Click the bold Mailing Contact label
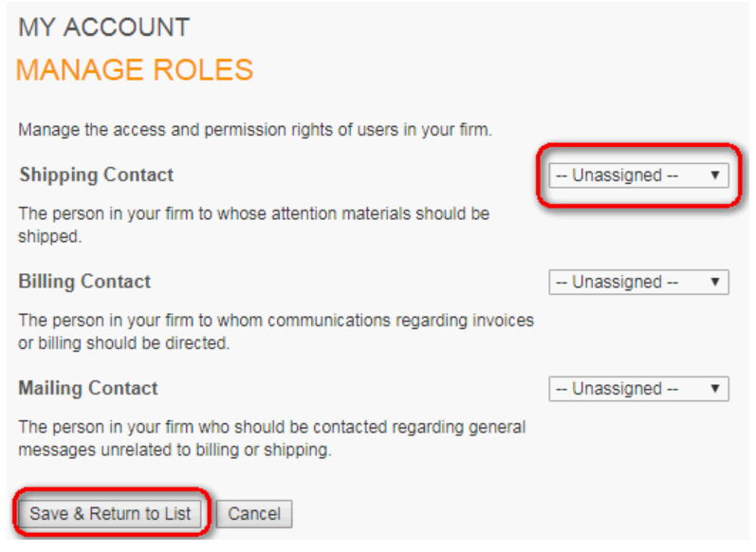The image size is (756, 552). (88, 389)
